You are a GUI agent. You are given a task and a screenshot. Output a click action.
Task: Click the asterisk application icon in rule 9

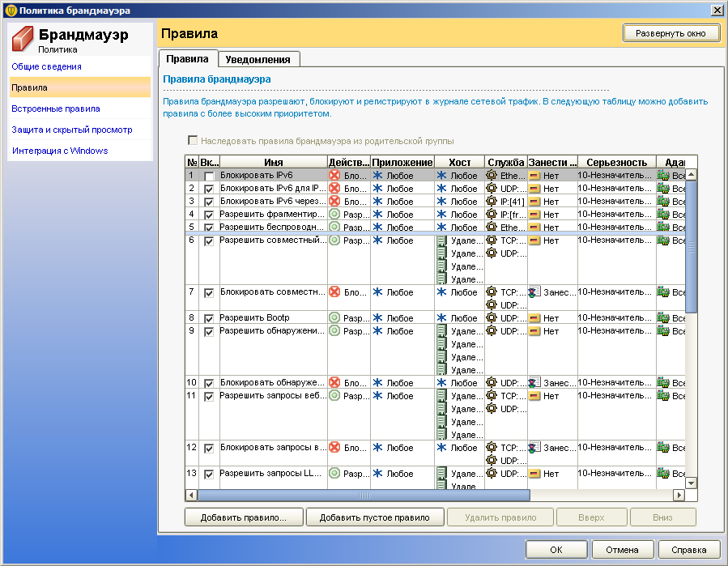pos(378,331)
